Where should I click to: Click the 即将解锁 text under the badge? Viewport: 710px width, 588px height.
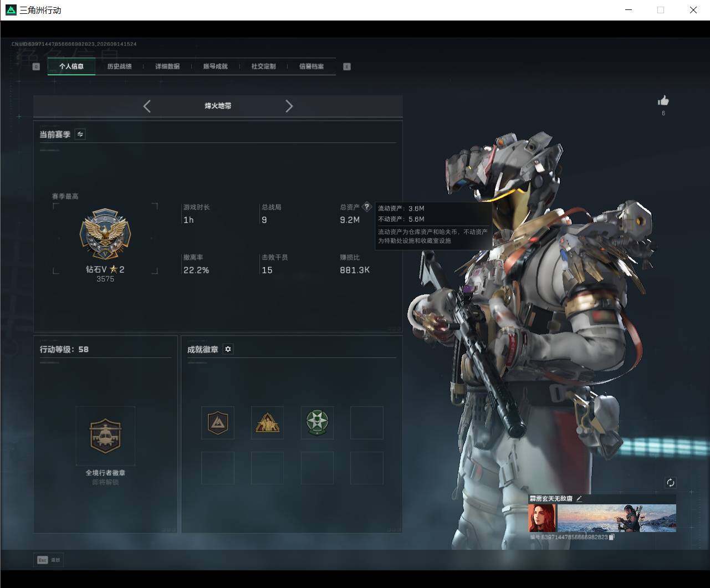point(105,482)
